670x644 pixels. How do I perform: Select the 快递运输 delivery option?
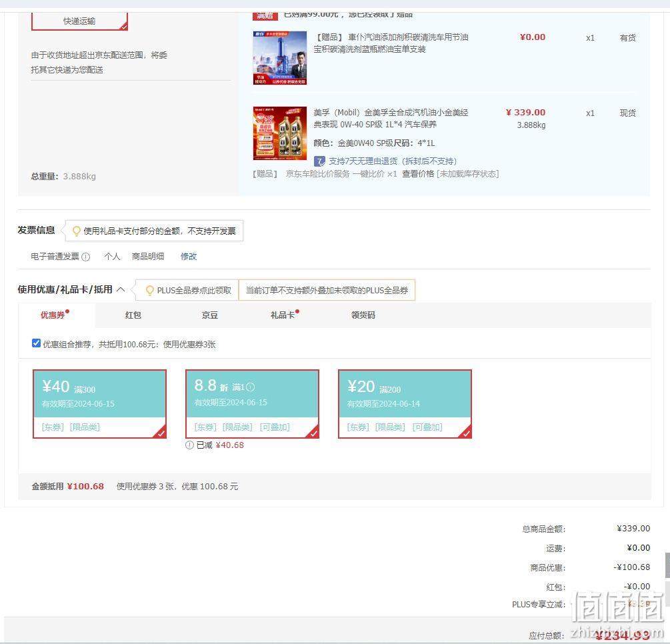[x=79, y=21]
